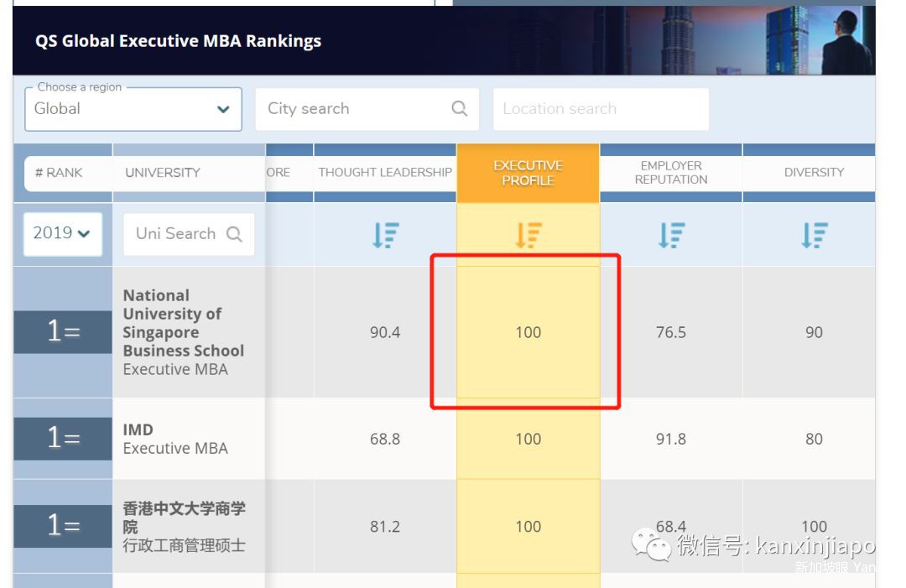Select the Diversity column header
The width and height of the screenshot is (906, 588).
pyautogui.click(x=814, y=173)
